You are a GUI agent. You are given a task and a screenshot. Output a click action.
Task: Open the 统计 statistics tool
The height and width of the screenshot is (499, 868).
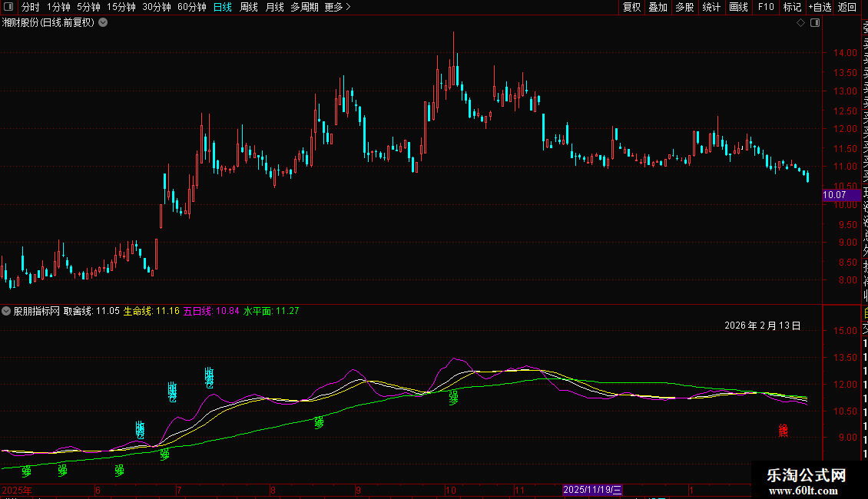pos(712,7)
